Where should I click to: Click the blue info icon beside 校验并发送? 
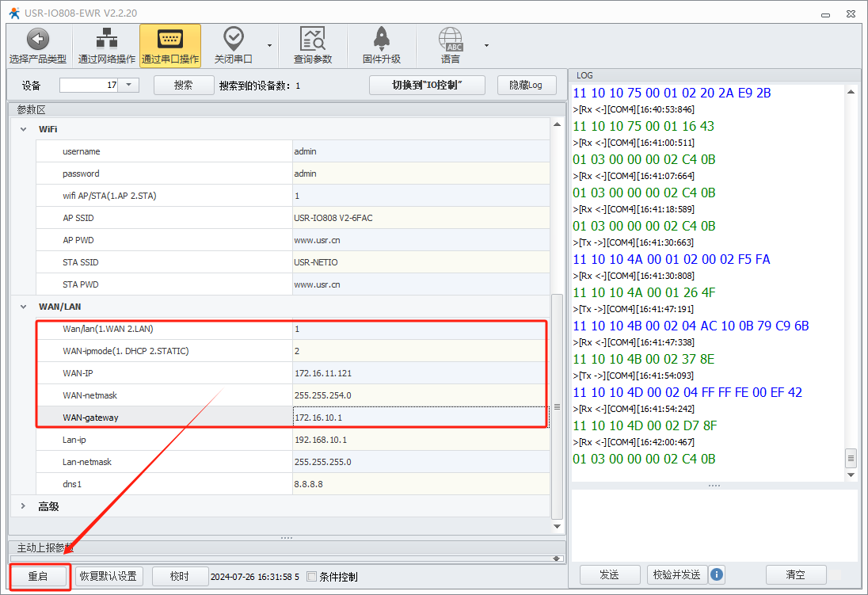717,574
